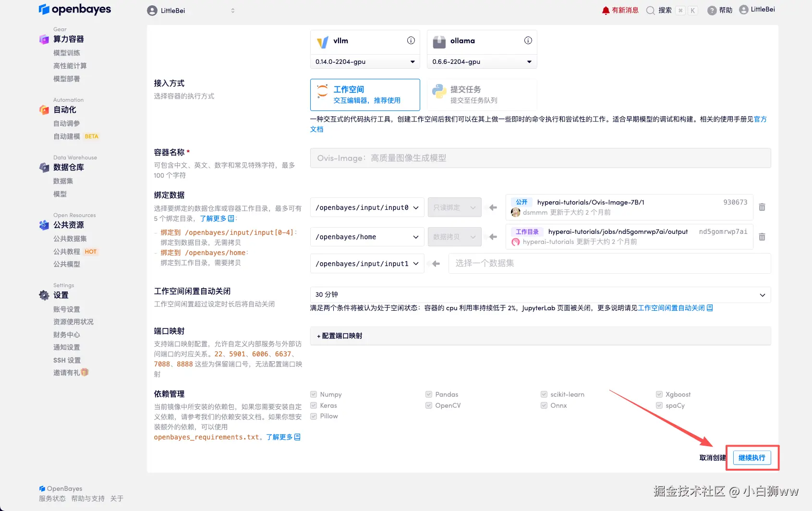The image size is (812, 511).
Task: Toggle the Numpy dependency checkbox
Action: pos(314,394)
